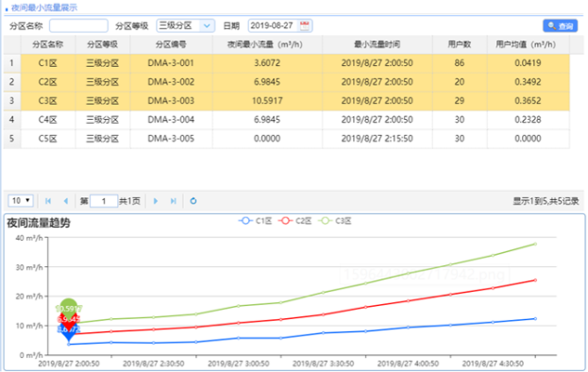Click last data point on blue C1区 line
Image resolution: width=588 pixels, height=372 pixels.
pyautogui.click(x=535, y=319)
